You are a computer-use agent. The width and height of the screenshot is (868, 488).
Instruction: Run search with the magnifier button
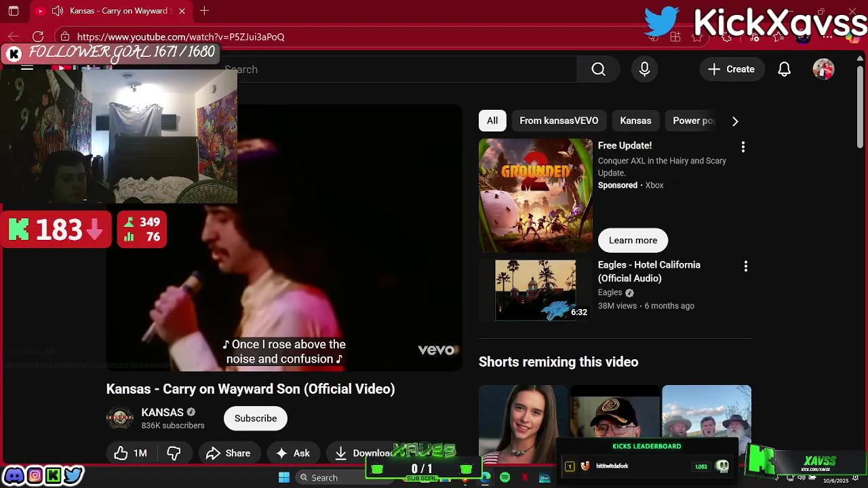point(598,69)
